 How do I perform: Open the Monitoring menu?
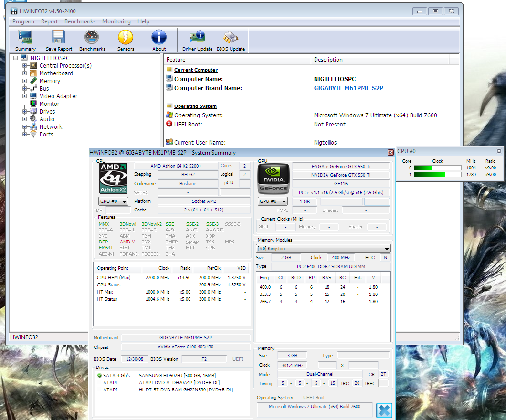tap(116, 21)
